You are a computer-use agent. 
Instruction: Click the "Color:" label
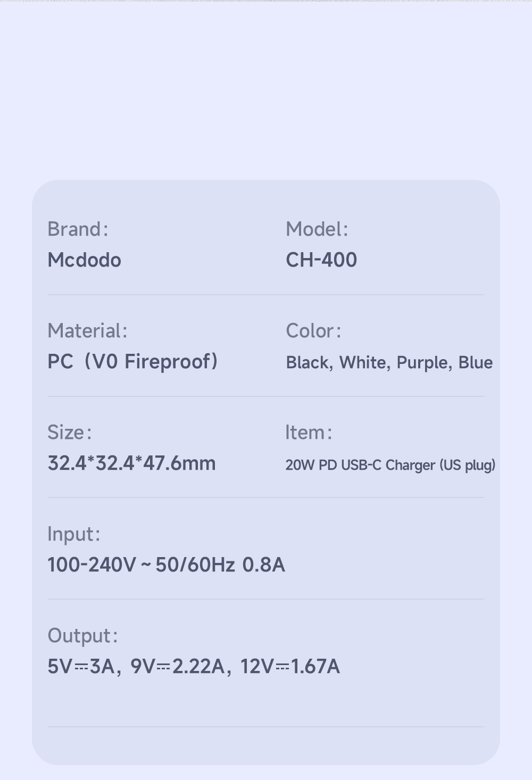click(x=313, y=331)
